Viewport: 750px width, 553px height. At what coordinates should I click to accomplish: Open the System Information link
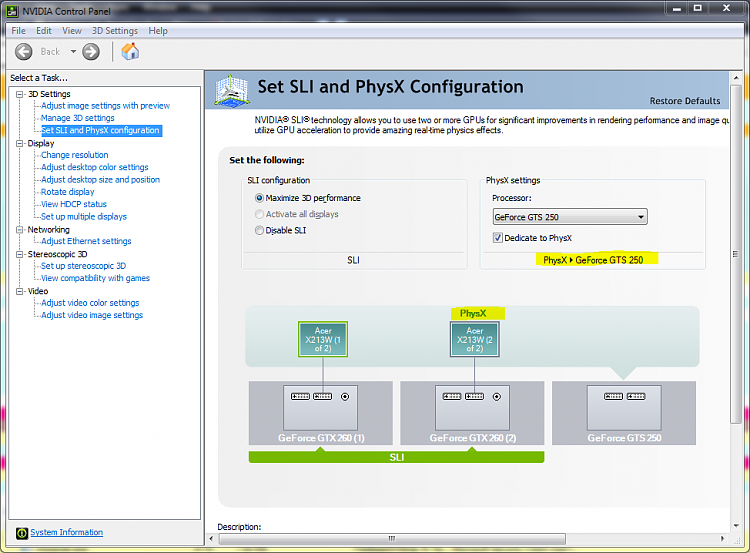(x=66, y=532)
